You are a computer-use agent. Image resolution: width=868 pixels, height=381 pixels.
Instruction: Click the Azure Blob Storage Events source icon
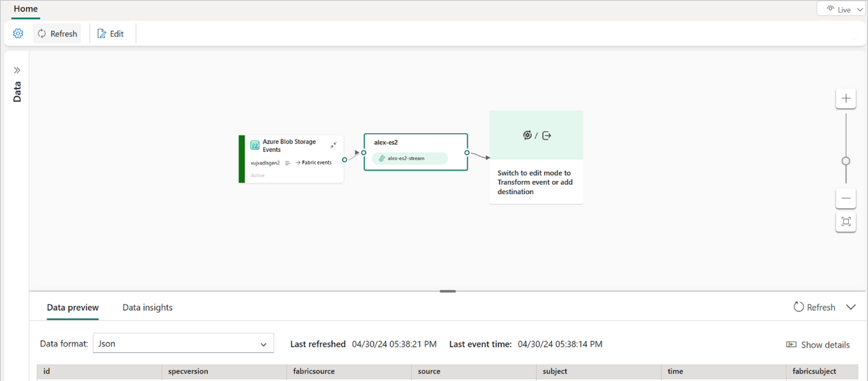tap(255, 145)
